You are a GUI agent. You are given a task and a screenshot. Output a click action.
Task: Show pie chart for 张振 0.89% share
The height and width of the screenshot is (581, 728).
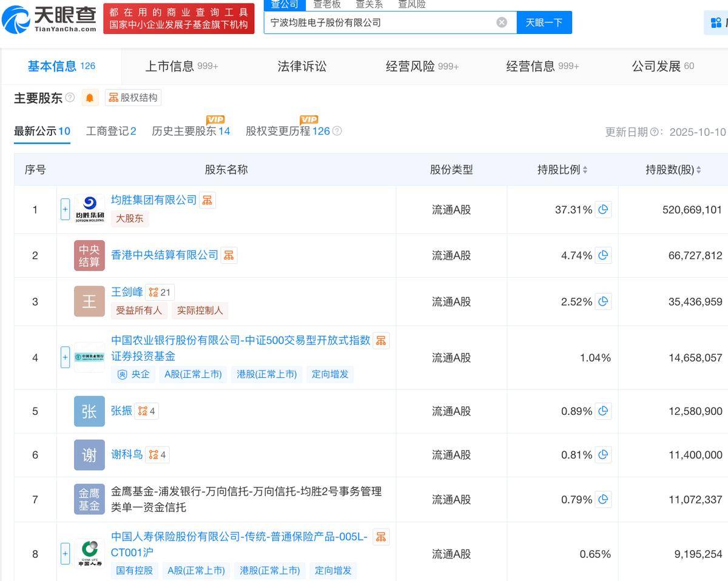click(603, 411)
